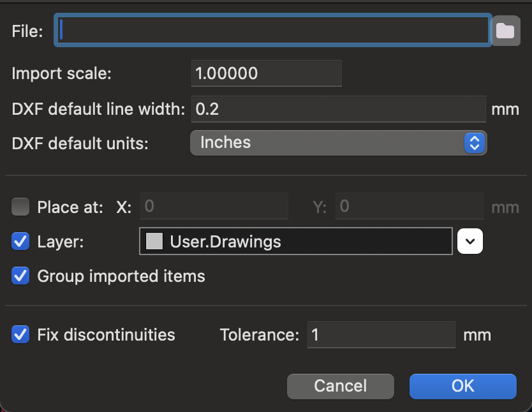This screenshot has height=412, width=532.
Task: Click the User.Drawings layer color swatch
Action: coord(154,242)
